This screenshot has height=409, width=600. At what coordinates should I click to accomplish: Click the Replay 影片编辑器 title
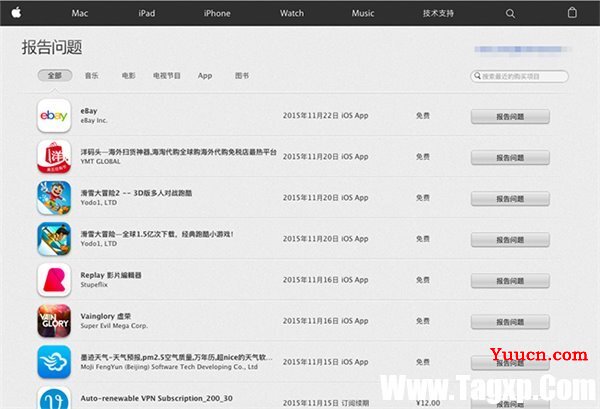coord(111,275)
